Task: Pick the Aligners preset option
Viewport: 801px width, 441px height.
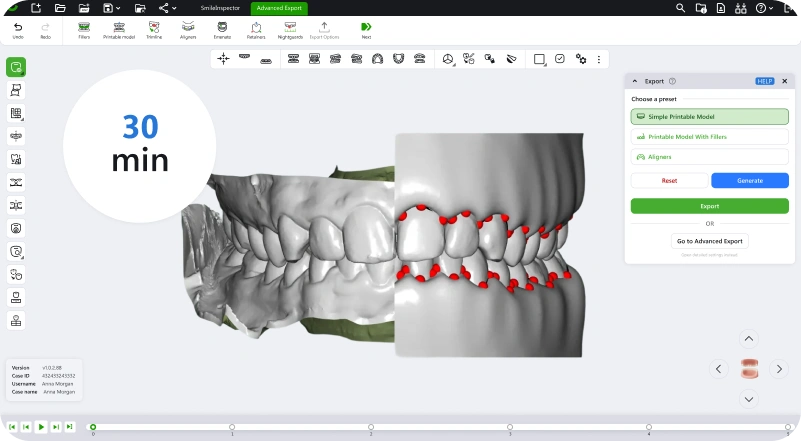Action: point(709,157)
